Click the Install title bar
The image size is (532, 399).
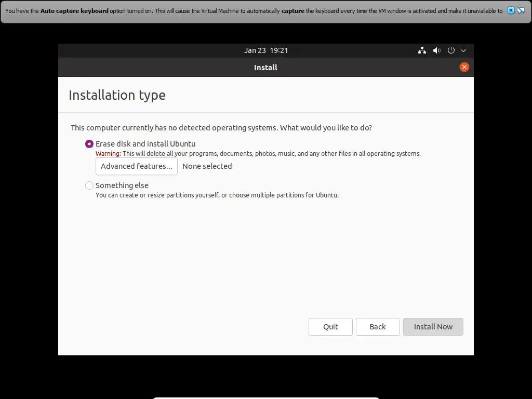point(265,67)
